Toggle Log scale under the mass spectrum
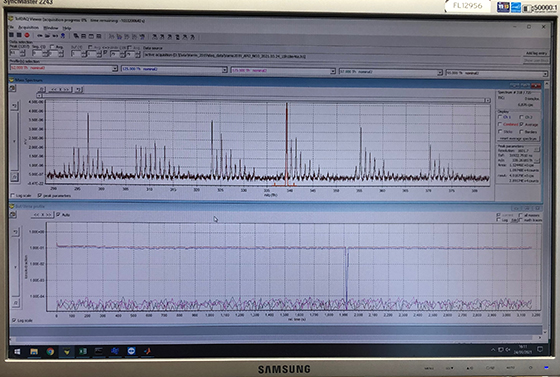The image size is (560, 377). click(x=13, y=196)
